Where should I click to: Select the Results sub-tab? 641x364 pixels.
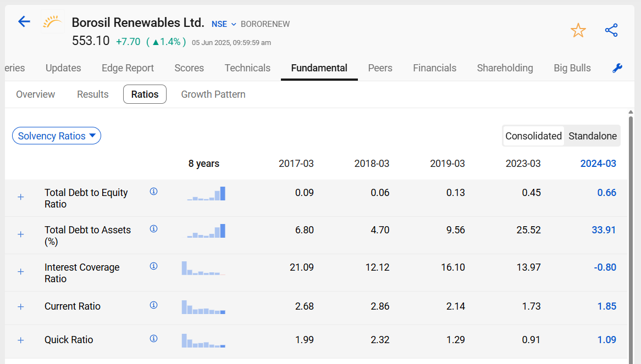(93, 94)
